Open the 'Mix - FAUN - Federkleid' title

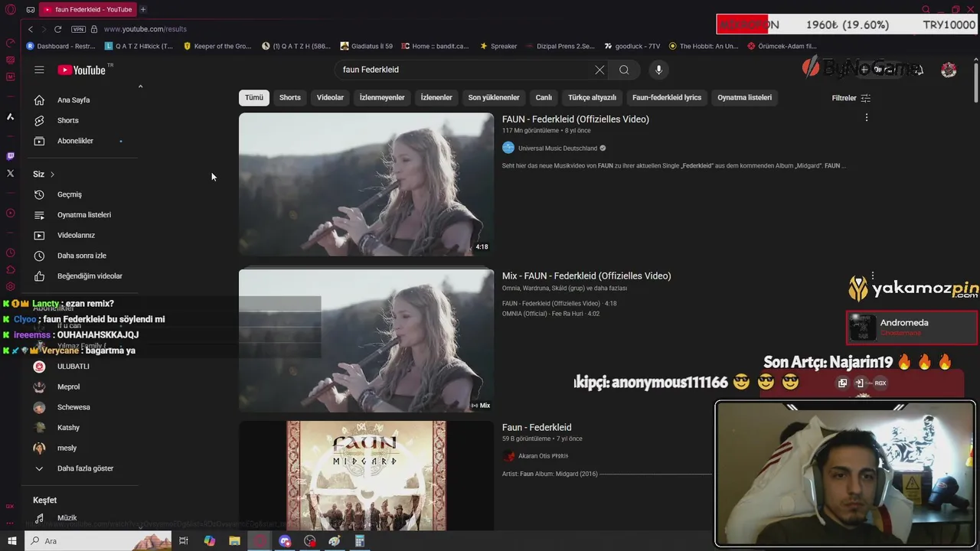pyautogui.click(x=586, y=276)
